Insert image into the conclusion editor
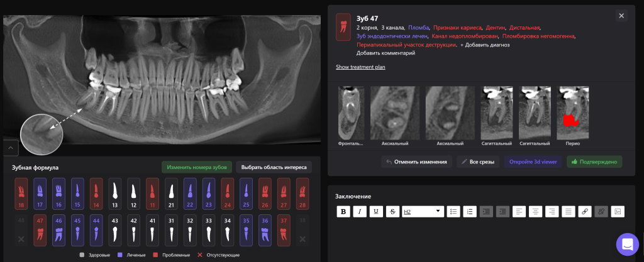 (x=618, y=212)
